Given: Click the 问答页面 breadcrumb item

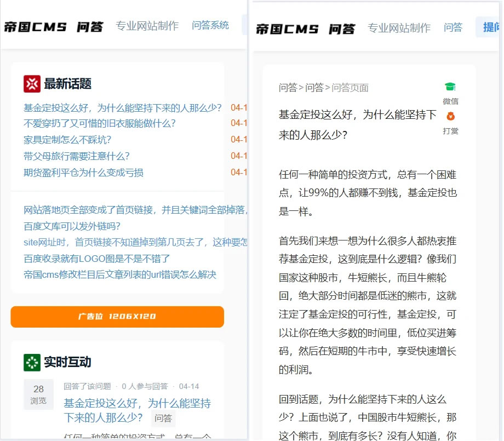Looking at the screenshot, I should [350, 88].
